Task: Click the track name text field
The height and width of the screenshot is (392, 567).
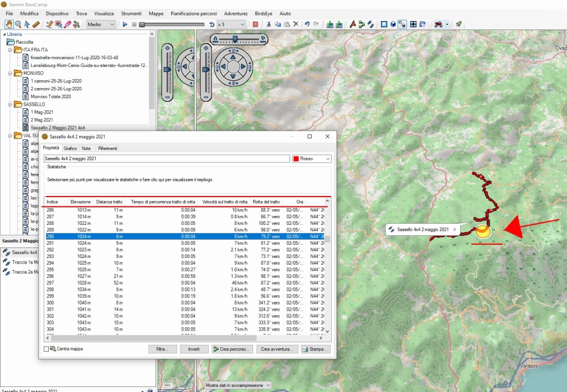Action: [166, 159]
